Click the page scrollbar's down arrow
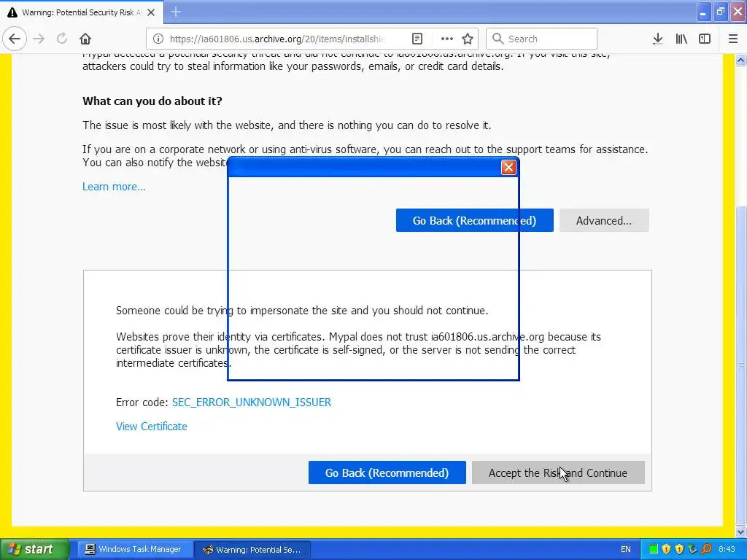This screenshot has width=747, height=560. 741,532
